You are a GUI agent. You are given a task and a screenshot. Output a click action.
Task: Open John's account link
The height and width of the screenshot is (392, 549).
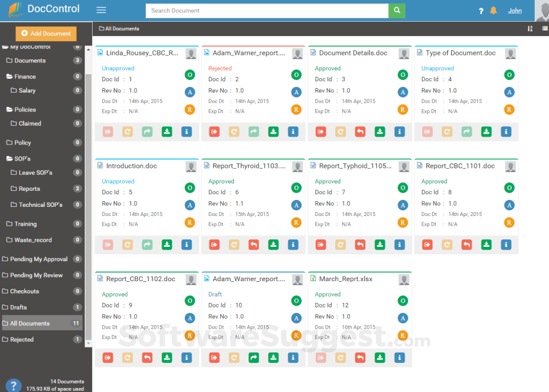pyautogui.click(x=515, y=10)
